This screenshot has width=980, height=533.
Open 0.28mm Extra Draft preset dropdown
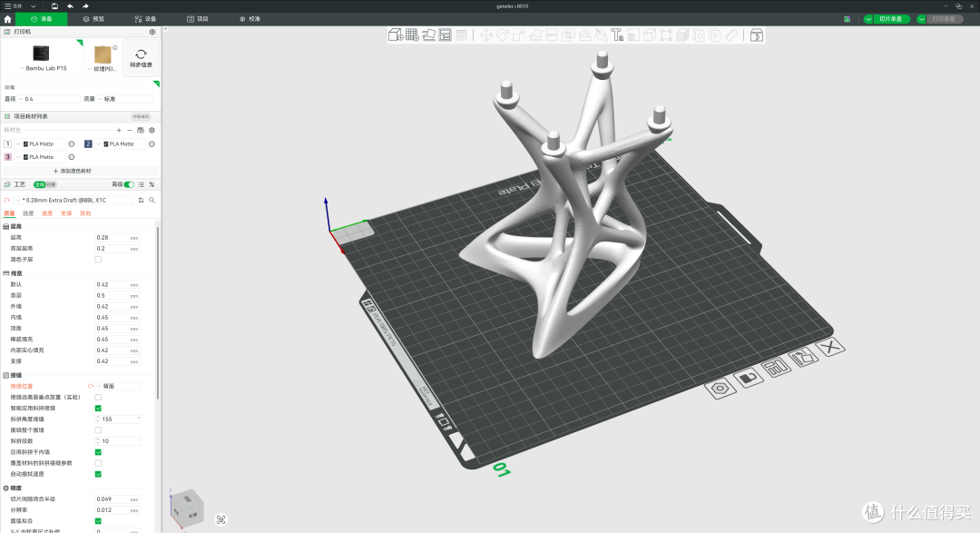(x=73, y=200)
